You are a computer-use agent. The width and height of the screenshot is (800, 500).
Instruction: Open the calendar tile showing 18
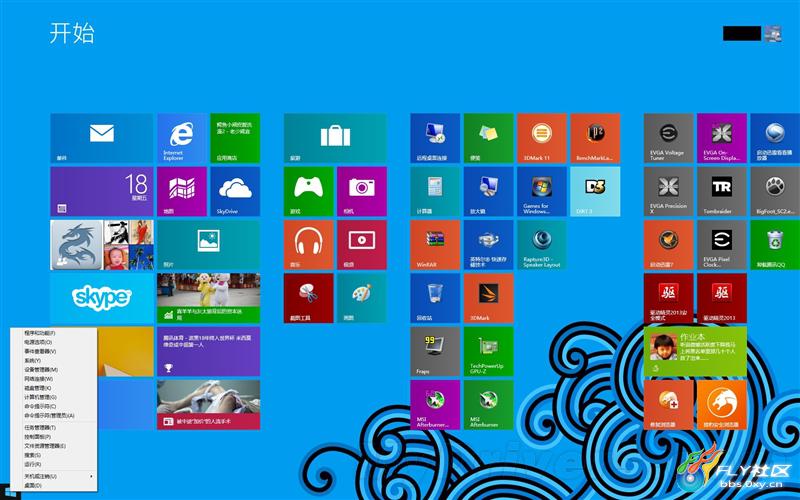[x=102, y=191]
